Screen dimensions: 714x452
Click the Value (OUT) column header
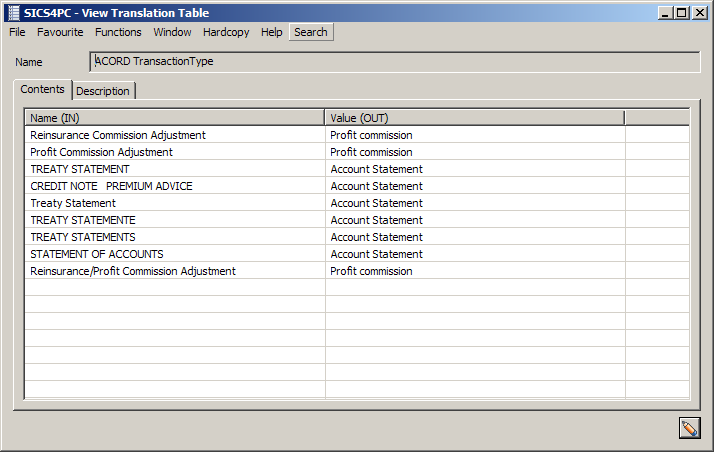point(475,118)
